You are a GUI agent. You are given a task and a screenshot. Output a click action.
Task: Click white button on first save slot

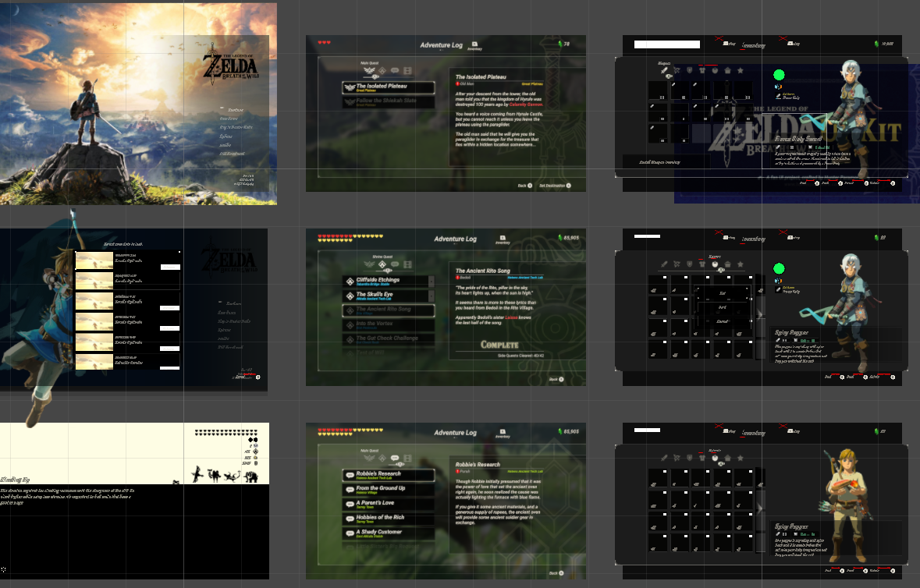pyautogui.click(x=170, y=267)
